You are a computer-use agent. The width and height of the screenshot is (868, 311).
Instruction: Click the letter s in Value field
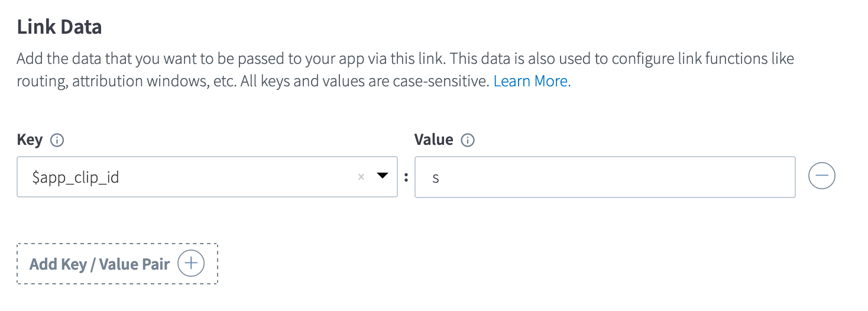(x=436, y=177)
